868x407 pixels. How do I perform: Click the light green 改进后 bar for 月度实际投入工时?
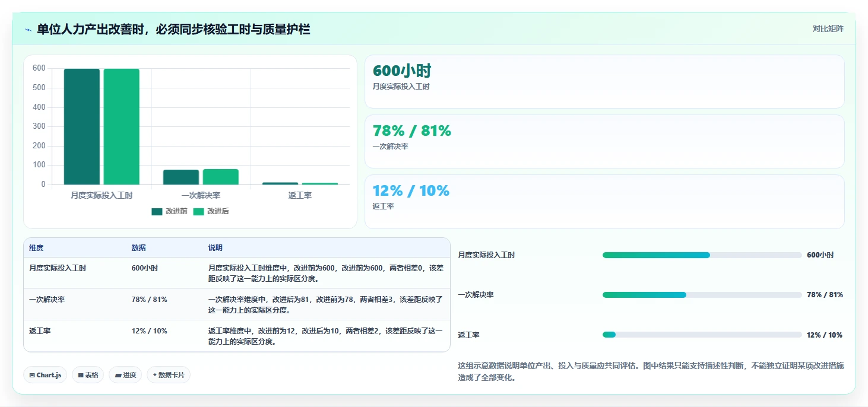coord(122,126)
